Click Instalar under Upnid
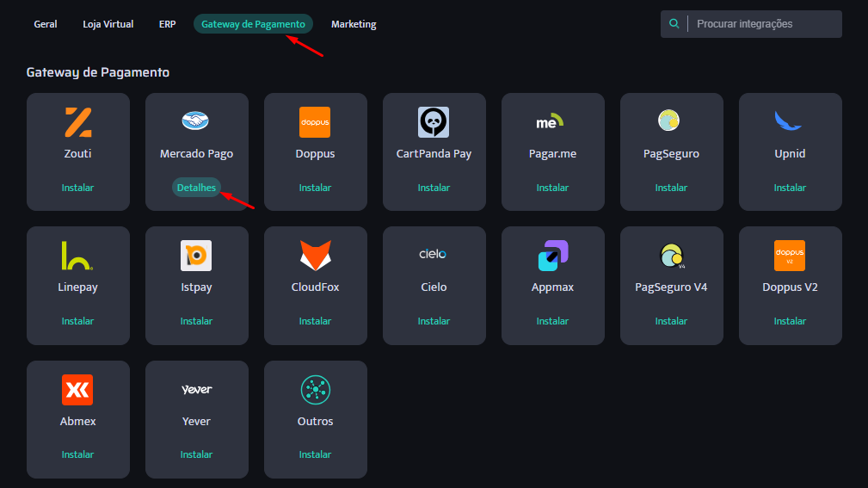 click(x=790, y=188)
